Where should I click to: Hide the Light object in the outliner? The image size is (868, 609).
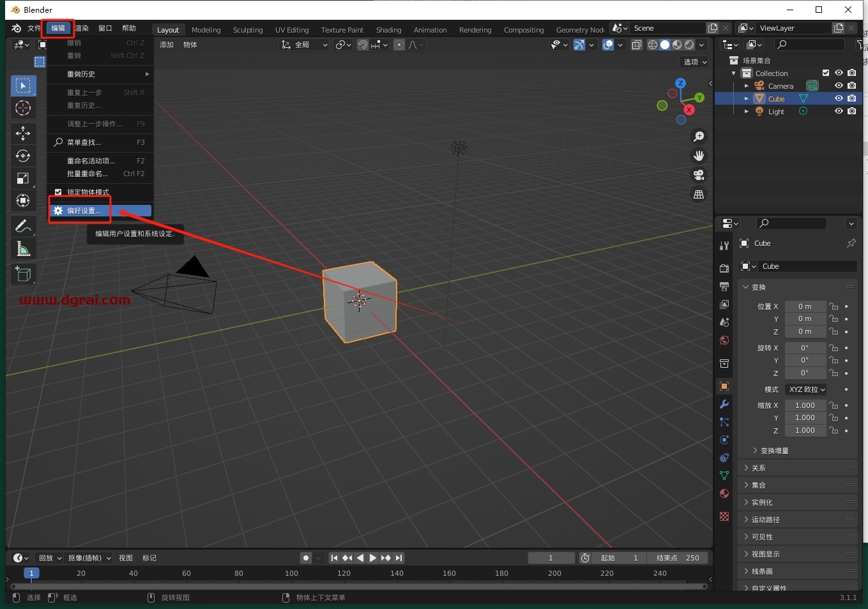tap(839, 111)
